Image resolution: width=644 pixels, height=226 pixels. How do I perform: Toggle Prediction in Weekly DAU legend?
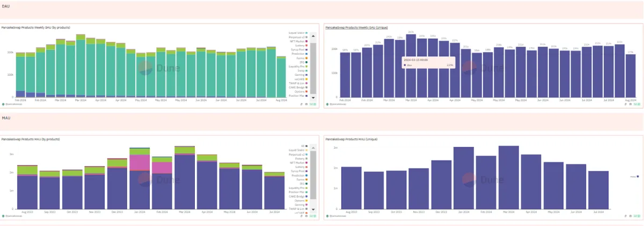pos(299,54)
